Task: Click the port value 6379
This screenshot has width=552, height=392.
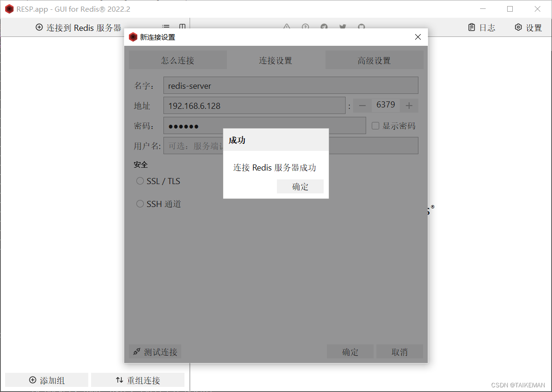Action: [x=385, y=105]
